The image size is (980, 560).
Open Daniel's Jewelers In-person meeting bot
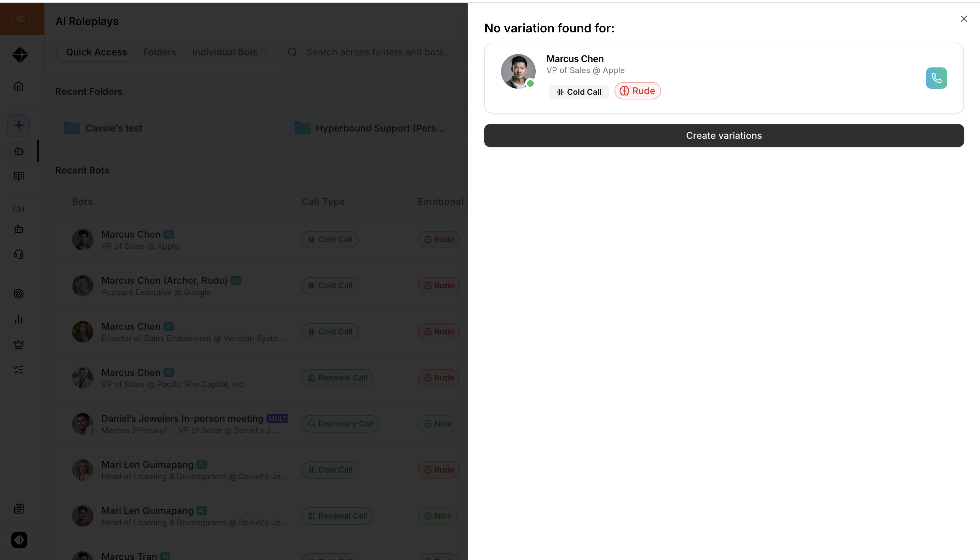(262, 424)
